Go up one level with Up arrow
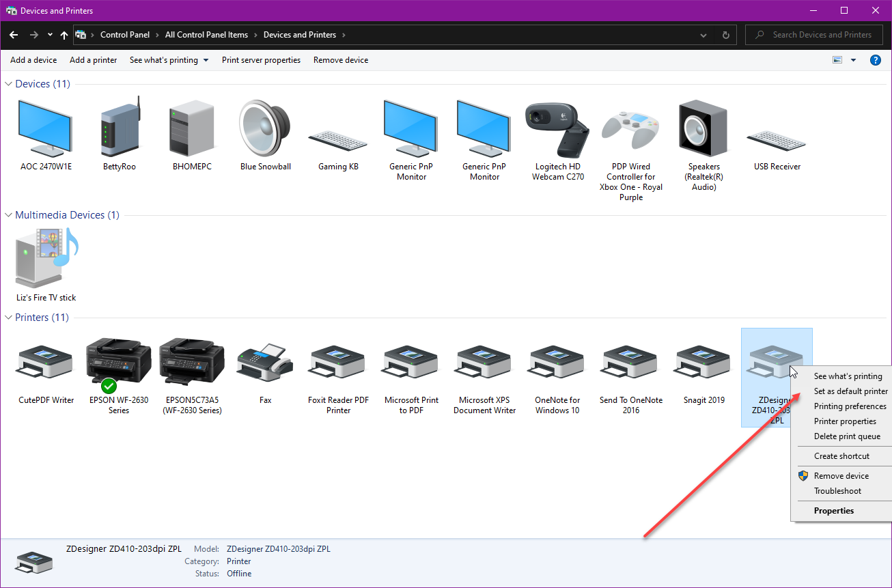 point(64,35)
